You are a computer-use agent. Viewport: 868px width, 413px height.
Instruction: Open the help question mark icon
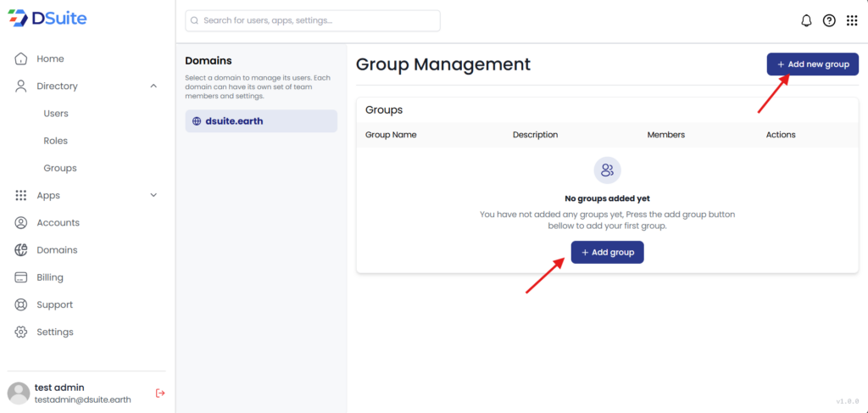pos(829,20)
